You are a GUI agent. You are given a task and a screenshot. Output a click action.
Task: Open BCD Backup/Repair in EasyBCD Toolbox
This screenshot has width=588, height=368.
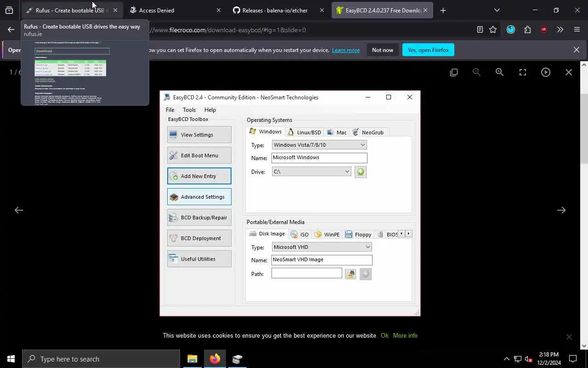199,218
